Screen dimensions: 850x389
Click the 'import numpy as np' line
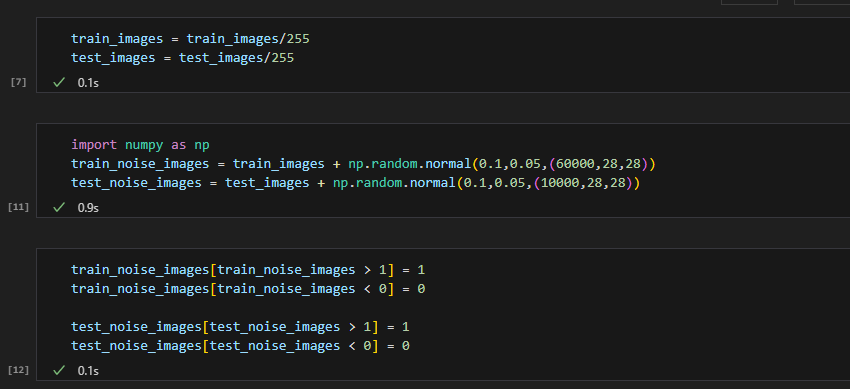(x=140, y=145)
